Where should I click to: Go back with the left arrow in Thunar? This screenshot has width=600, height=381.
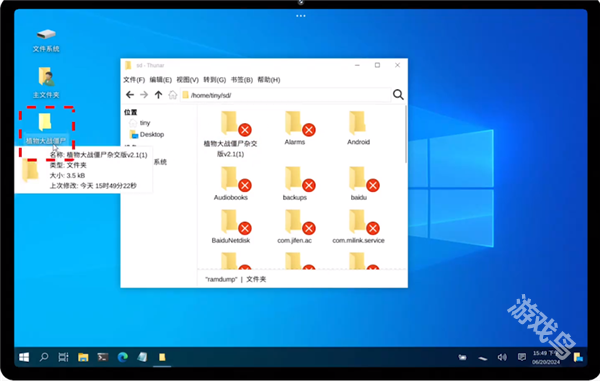point(130,94)
